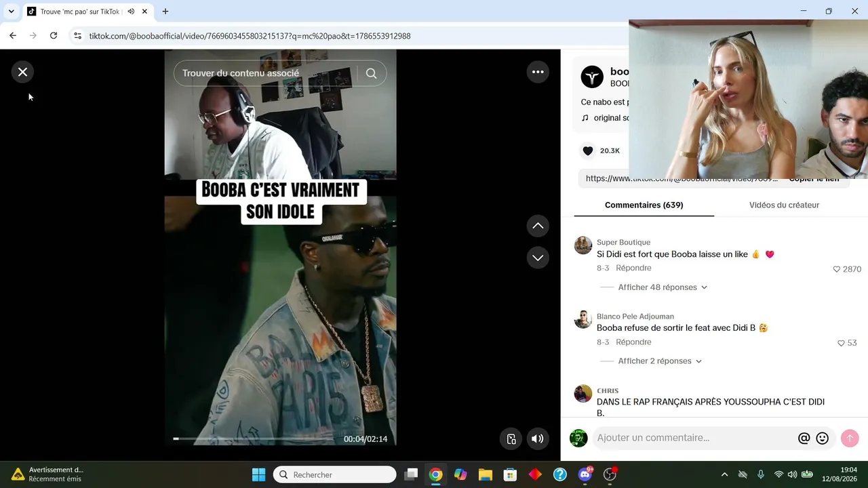Go to the next video with down arrow
868x488 pixels.
click(x=538, y=258)
